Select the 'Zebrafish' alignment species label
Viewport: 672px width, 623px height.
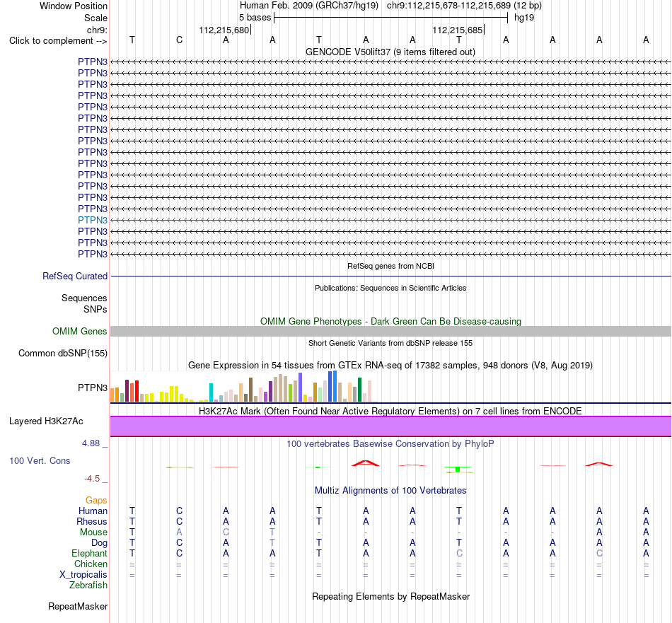[88, 585]
